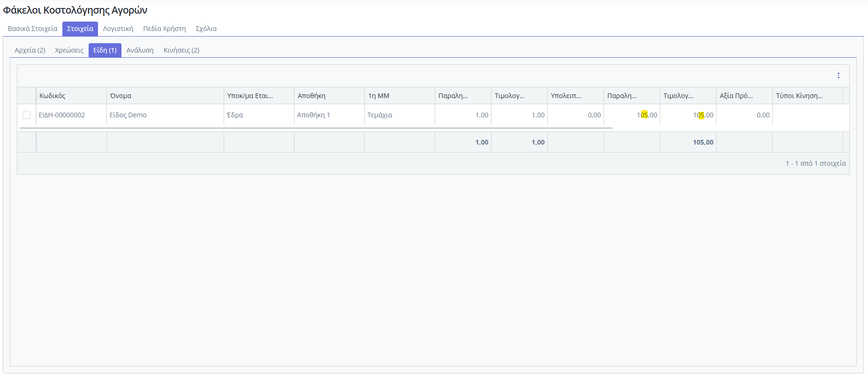Viewport: 868px width, 375px height.
Task: Sort by the Αξία Πρό... column header
Action: click(x=736, y=96)
